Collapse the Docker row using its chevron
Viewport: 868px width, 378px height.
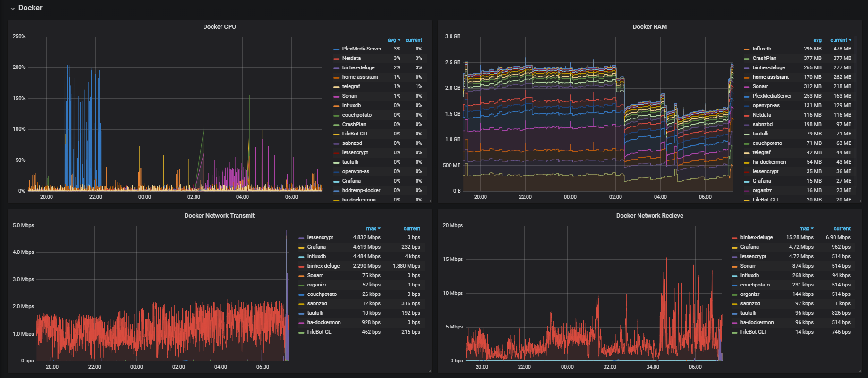(x=13, y=8)
